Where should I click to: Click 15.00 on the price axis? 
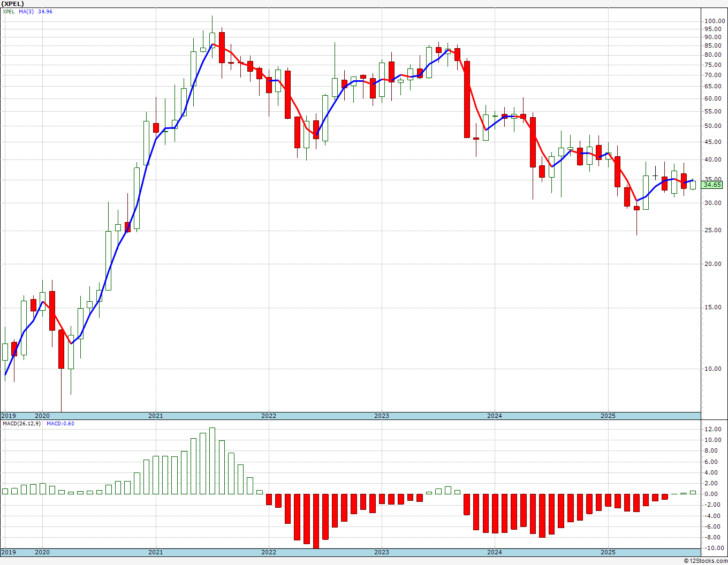pyautogui.click(x=713, y=308)
